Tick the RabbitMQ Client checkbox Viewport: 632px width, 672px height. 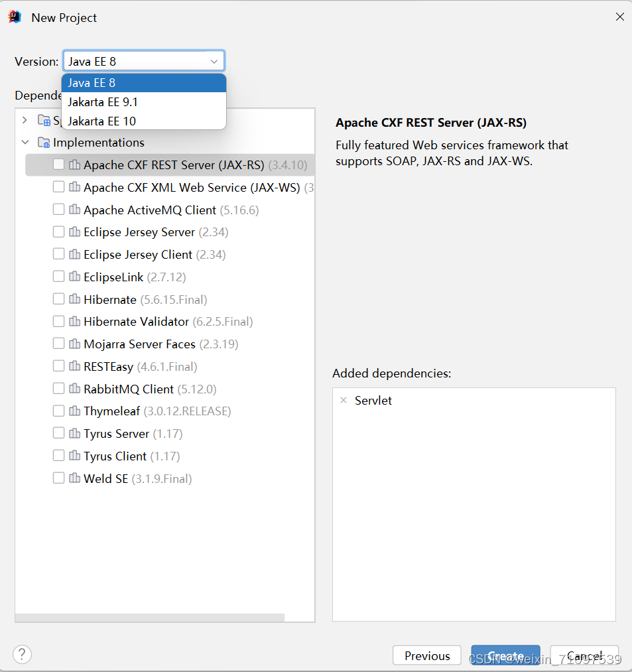[x=58, y=389]
